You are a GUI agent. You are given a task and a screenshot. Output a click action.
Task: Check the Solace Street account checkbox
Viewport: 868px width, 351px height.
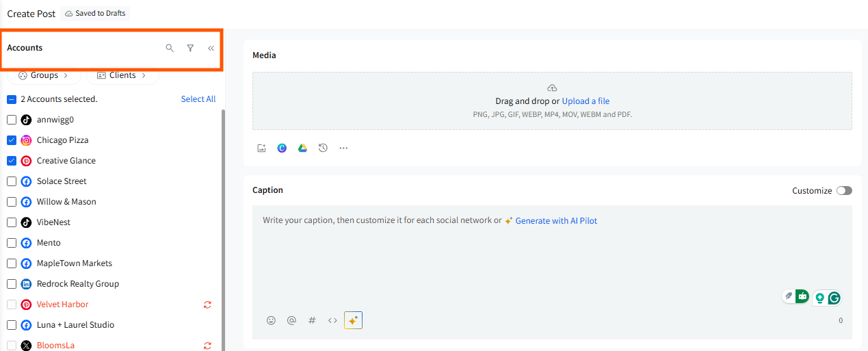click(x=12, y=181)
